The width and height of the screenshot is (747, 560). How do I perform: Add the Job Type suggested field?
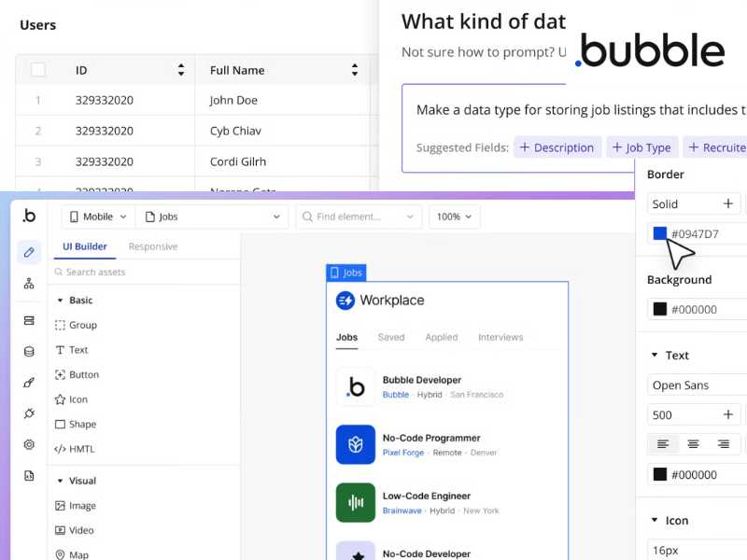(641, 147)
